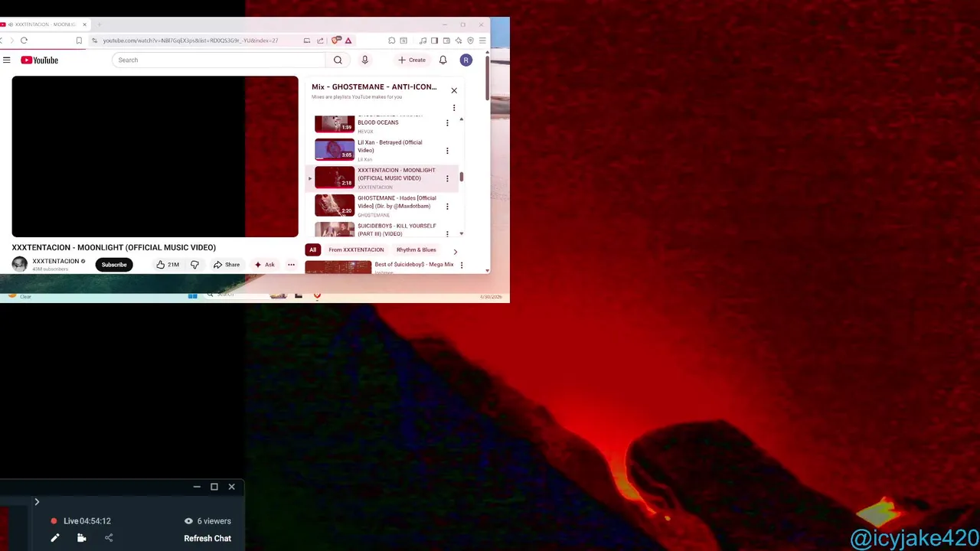
Task: Like the video showing 21M likes
Action: [x=168, y=265]
